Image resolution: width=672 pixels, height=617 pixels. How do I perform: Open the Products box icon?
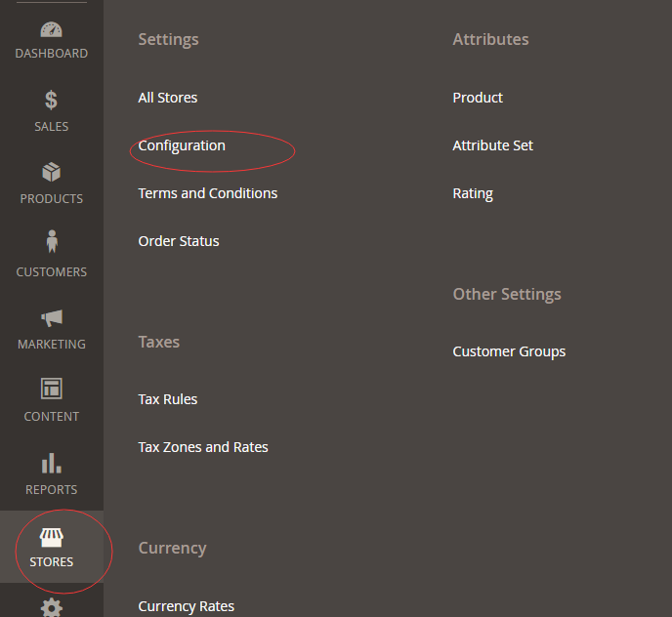52,172
